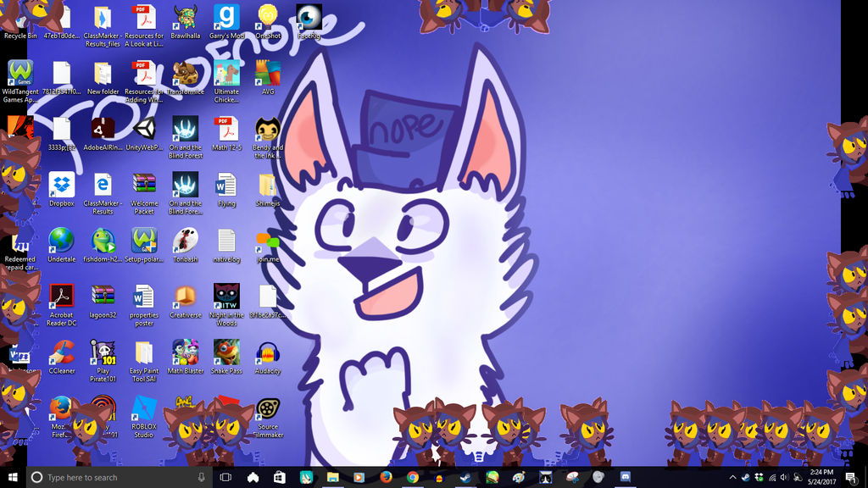
Task: Open the ClassMarker - Results HTML file
Action: point(103,194)
